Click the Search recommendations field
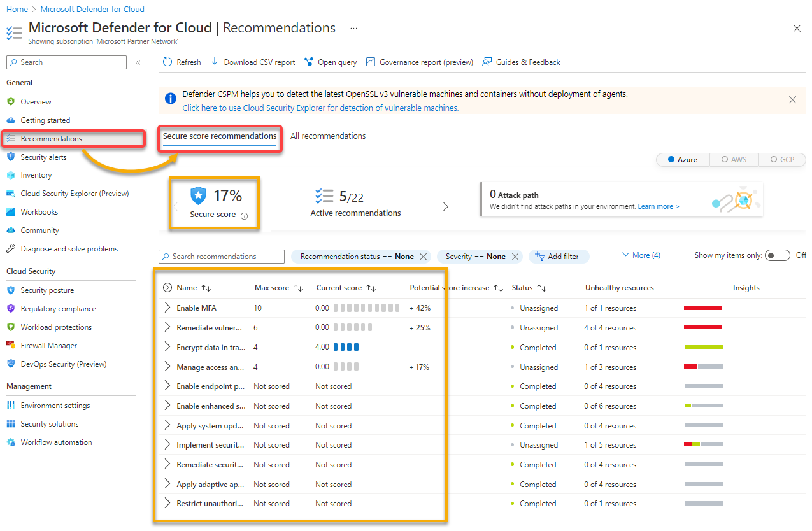 coord(222,257)
